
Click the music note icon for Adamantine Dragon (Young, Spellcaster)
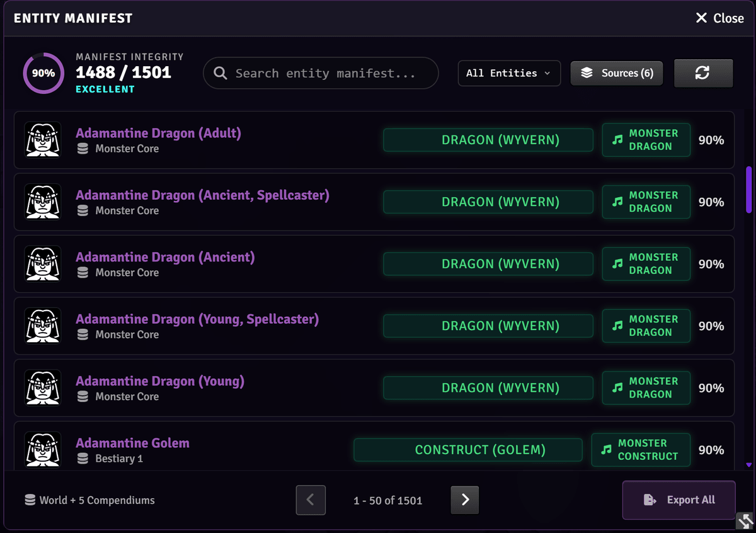[x=617, y=326]
